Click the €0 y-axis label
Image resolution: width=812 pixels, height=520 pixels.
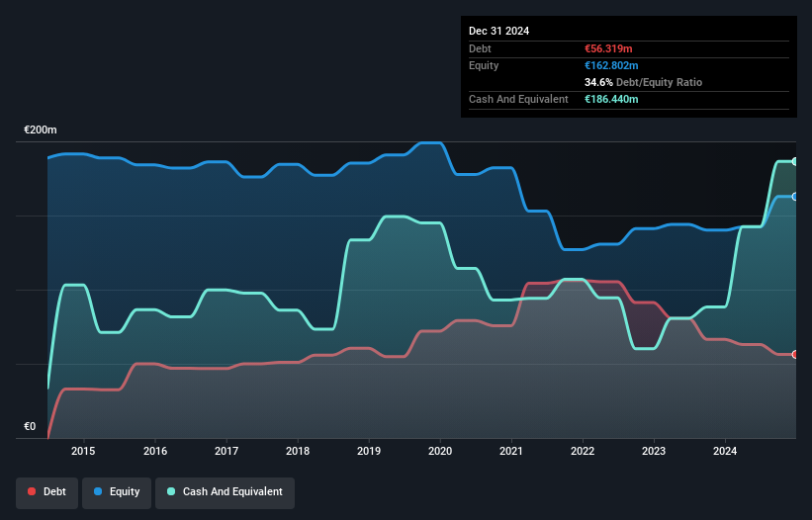click(x=30, y=427)
